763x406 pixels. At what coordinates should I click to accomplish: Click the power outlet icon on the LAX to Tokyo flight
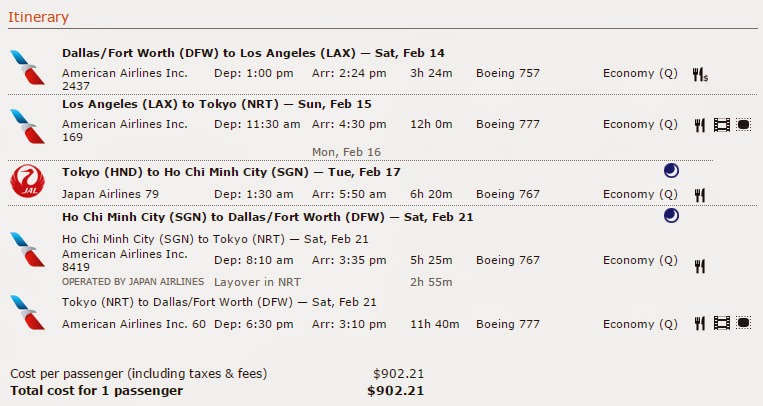(x=743, y=125)
